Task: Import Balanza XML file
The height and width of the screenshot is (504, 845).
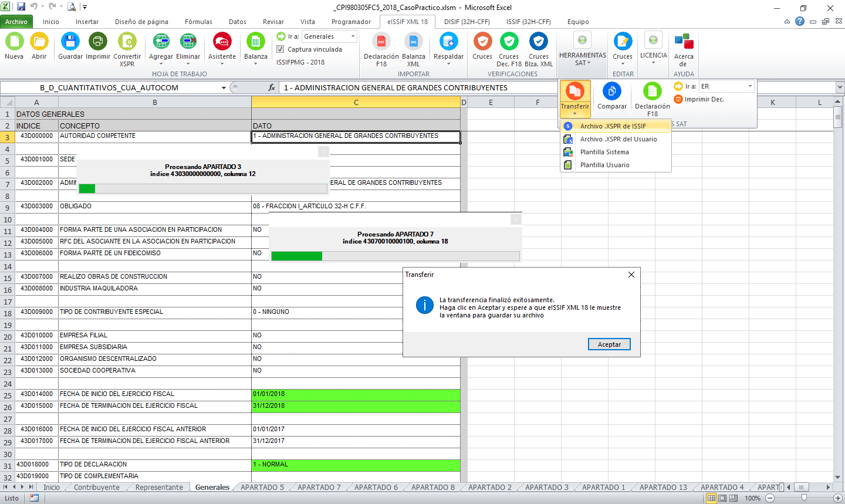Action: point(414,42)
